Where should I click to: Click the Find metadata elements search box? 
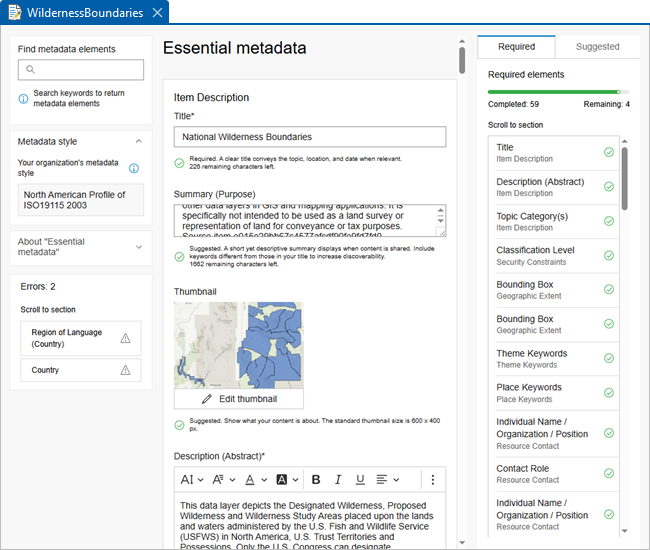[81, 70]
